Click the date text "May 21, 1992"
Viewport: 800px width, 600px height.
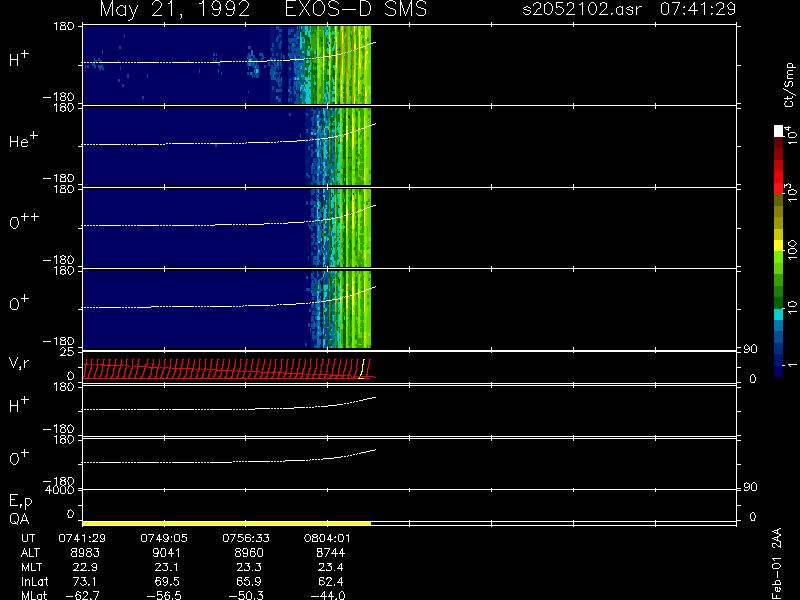pos(175,10)
